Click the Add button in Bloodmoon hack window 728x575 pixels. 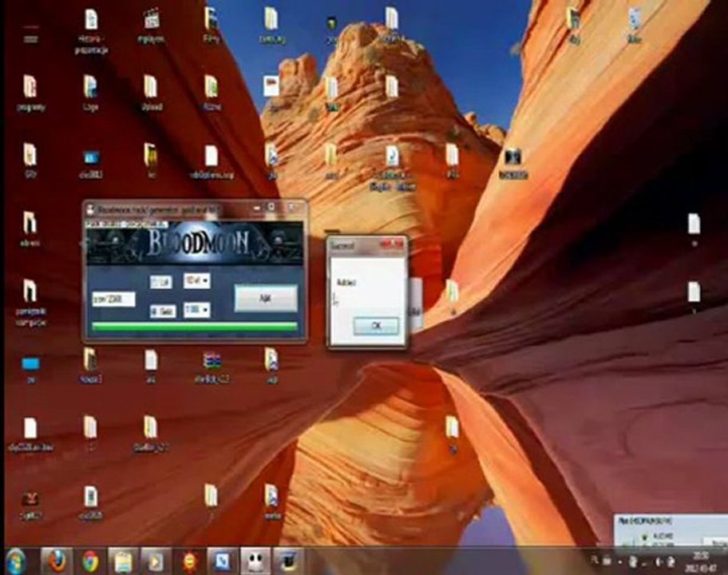click(266, 298)
